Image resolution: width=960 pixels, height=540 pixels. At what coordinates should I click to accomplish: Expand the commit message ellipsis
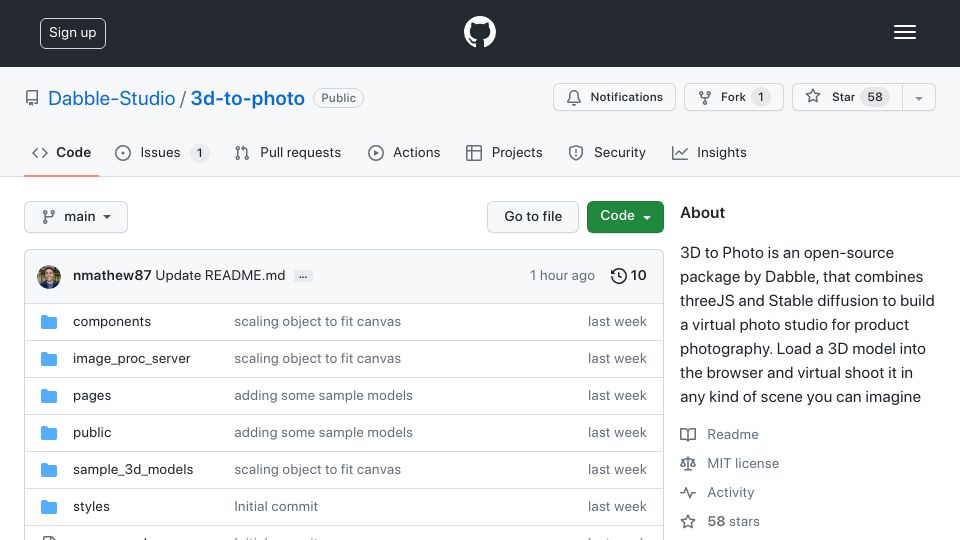click(x=303, y=276)
